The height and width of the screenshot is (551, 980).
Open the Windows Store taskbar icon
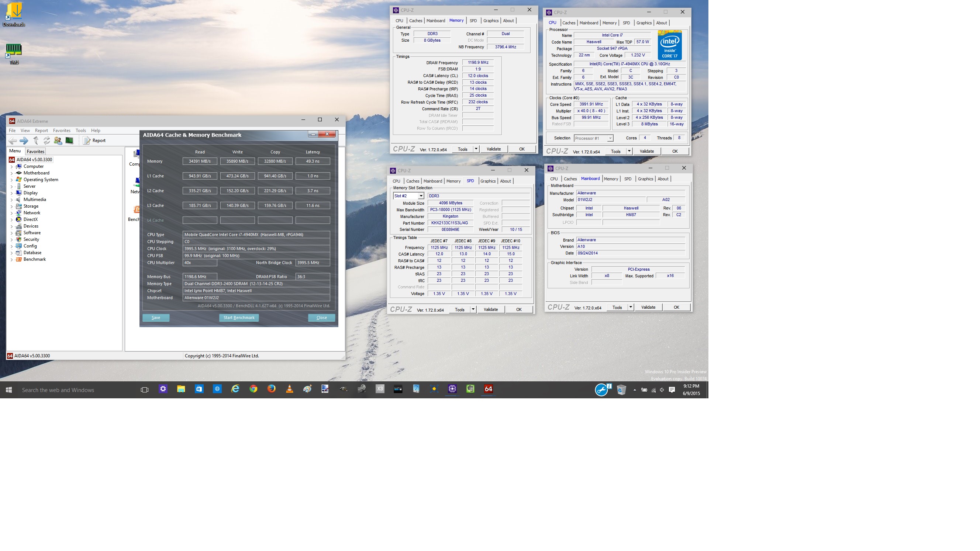click(x=199, y=389)
